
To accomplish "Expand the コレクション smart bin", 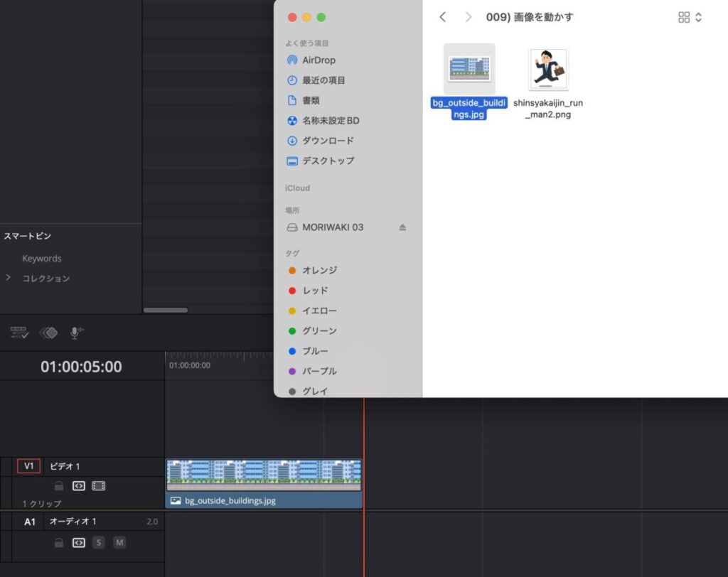I will 9,278.
